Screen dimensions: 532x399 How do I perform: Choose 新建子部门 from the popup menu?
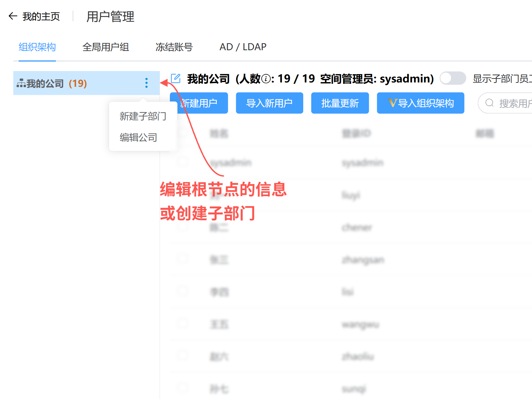click(x=143, y=116)
